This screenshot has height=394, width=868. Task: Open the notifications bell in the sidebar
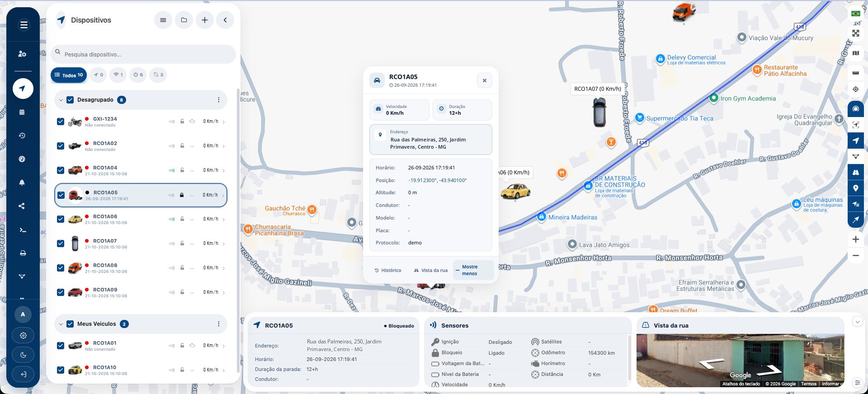pyautogui.click(x=22, y=183)
